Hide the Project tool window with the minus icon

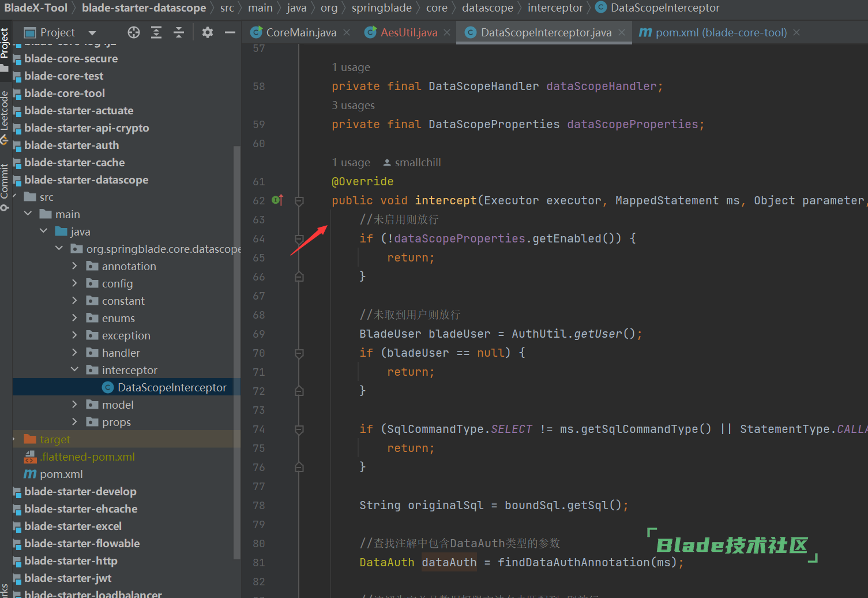pyautogui.click(x=230, y=32)
